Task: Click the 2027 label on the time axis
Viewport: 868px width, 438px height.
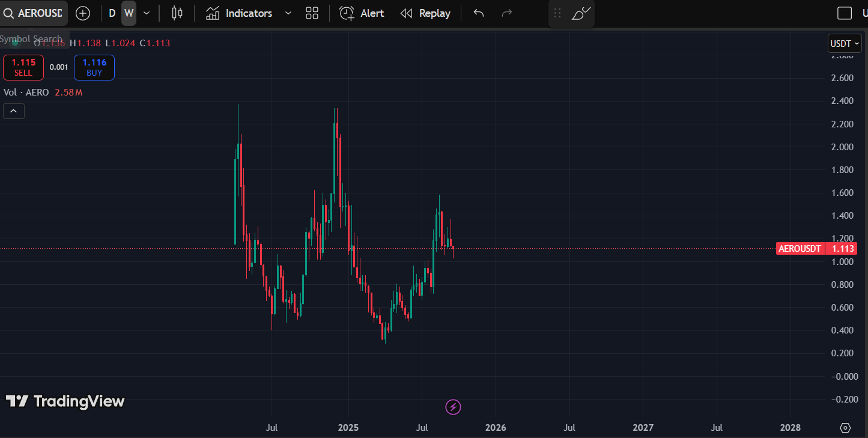Action: (x=643, y=428)
